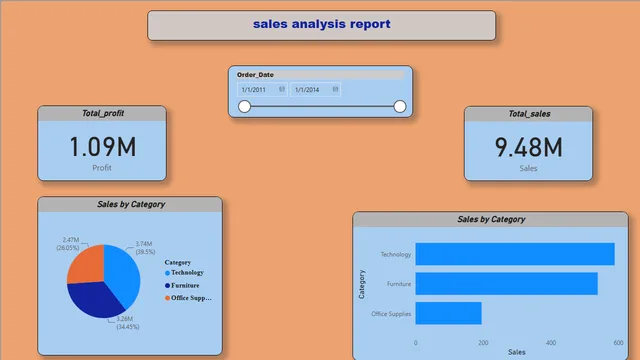Click the 2.47M (26.05%) data label
The image size is (640, 360).
tap(68, 244)
